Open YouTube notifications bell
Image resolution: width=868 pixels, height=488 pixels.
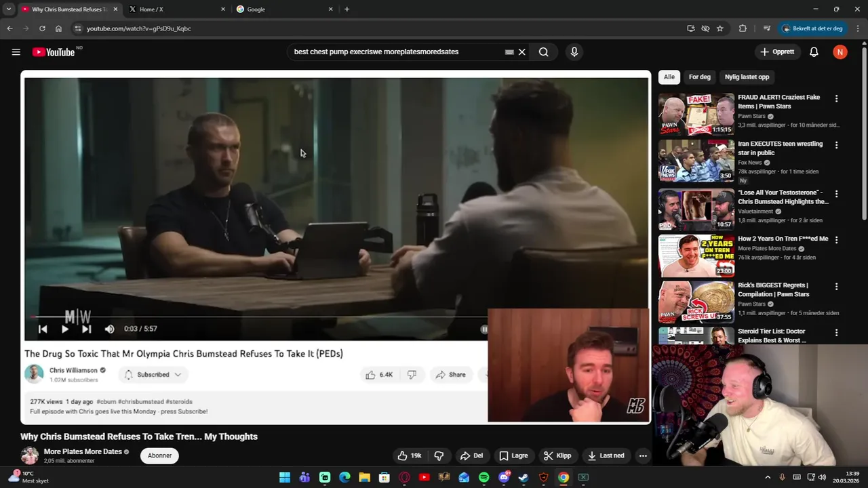coord(814,52)
